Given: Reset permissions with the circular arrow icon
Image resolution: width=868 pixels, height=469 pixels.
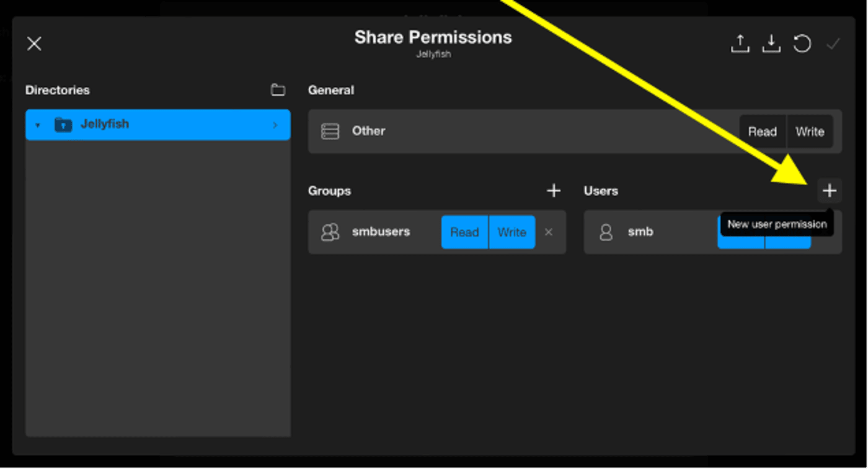Looking at the screenshot, I should [x=802, y=44].
